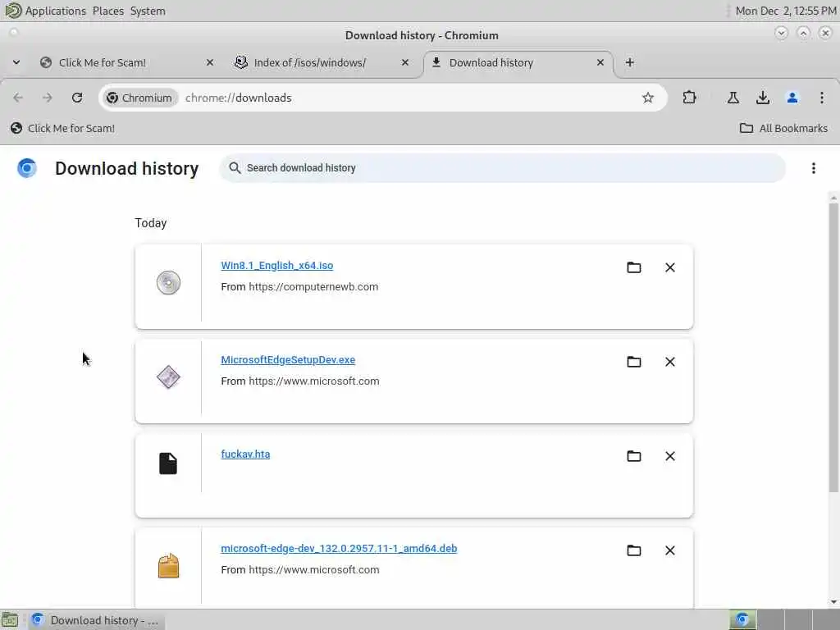Screen dimensions: 840x630
Task: Show Win8.1 ISO in folder
Action: coord(633,267)
